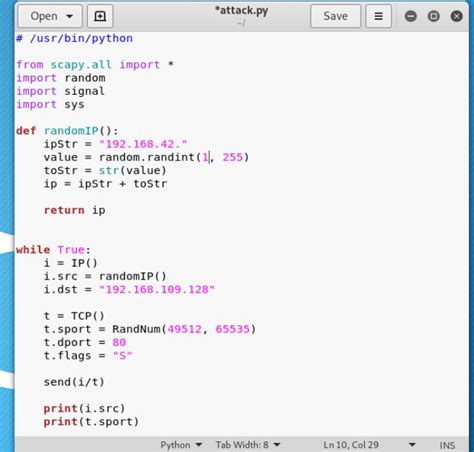The width and height of the screenshot is (474, 452).
Task: Click the number 255 in randint
Action: tap(232, 157)
